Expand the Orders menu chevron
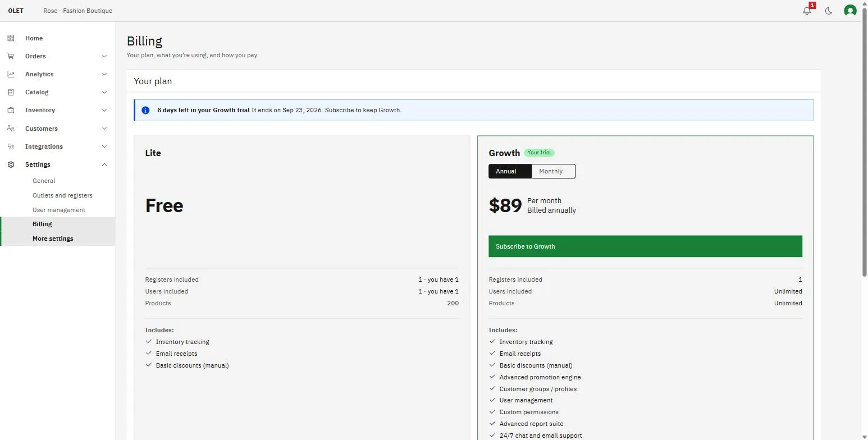Image resolution: width=868 pixels, height=440 pixels. [104, 56]
